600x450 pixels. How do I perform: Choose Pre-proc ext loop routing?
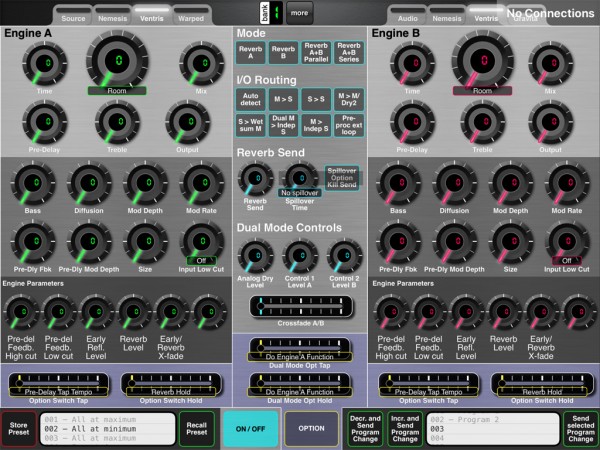(349, 126)
